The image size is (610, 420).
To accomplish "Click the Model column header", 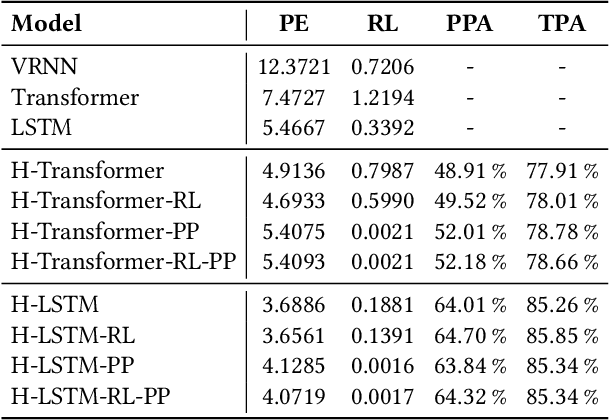I will pos(48,24).
